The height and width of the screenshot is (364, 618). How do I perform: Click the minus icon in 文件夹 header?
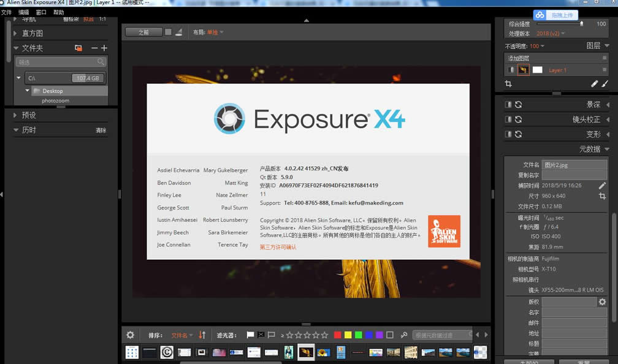[x=94, y=48]
